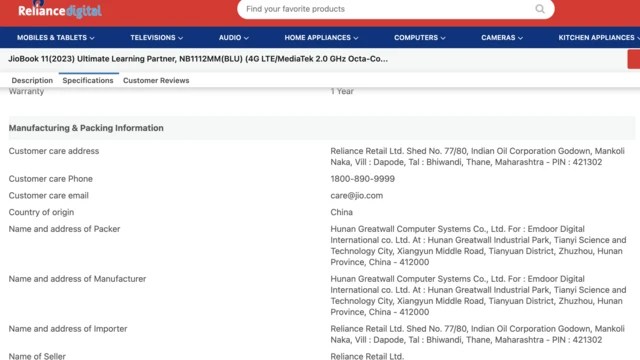Click the 'Name and address of Packer' label

click(x=64, y=229)
